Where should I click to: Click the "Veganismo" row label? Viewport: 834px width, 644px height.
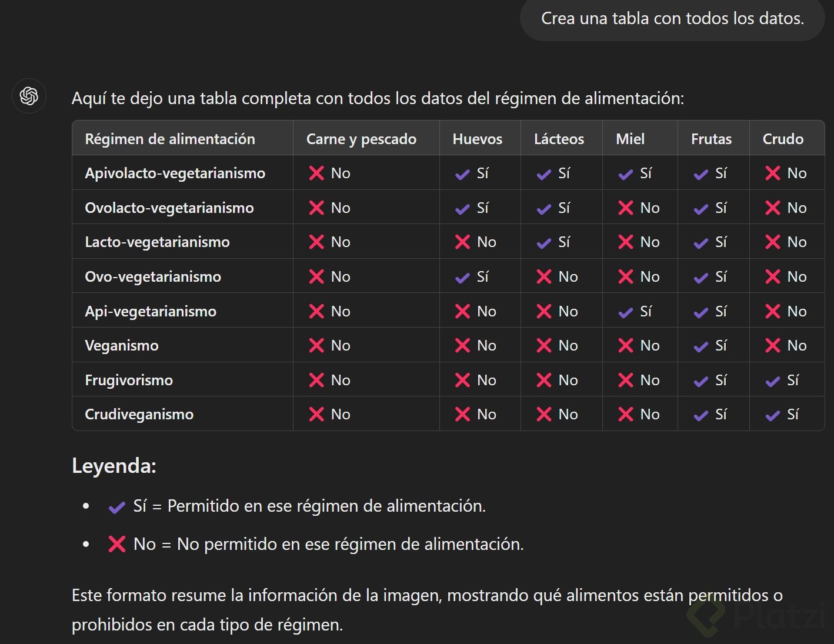122,346
